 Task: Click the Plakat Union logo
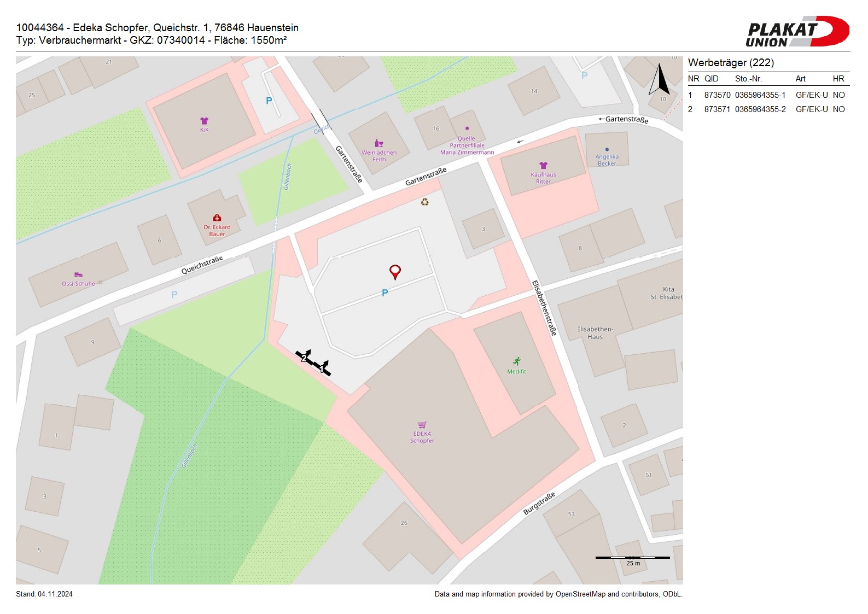point(797,32)
